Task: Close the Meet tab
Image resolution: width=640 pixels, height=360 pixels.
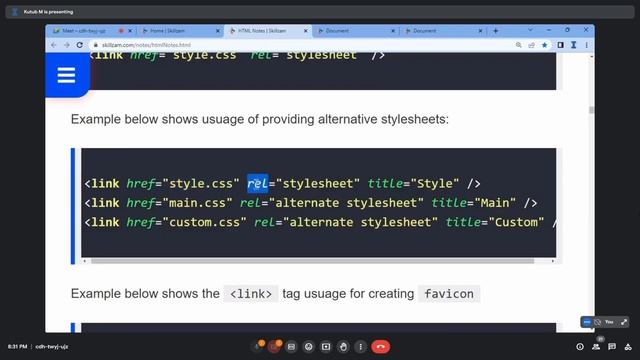Action: click(130, 31)
